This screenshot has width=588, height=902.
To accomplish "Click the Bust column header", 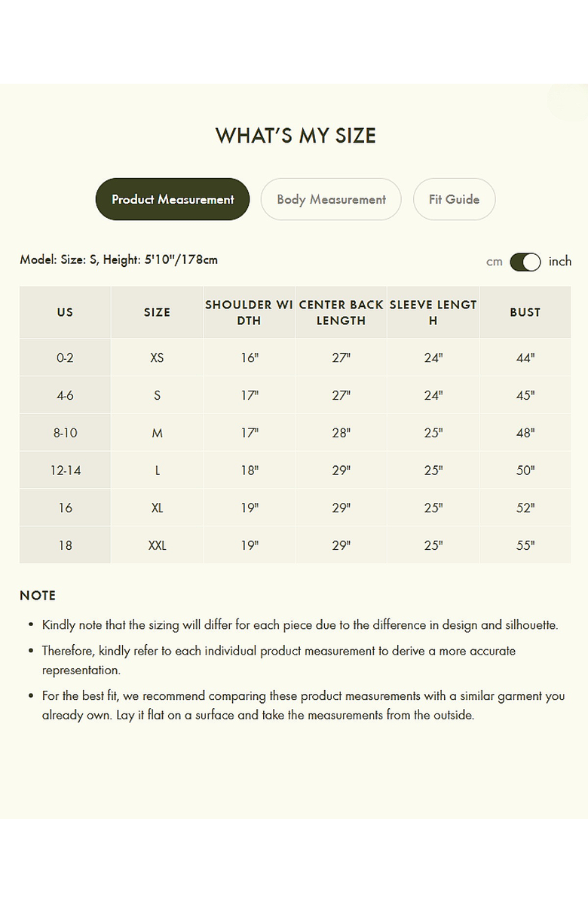I will point(525,312).
